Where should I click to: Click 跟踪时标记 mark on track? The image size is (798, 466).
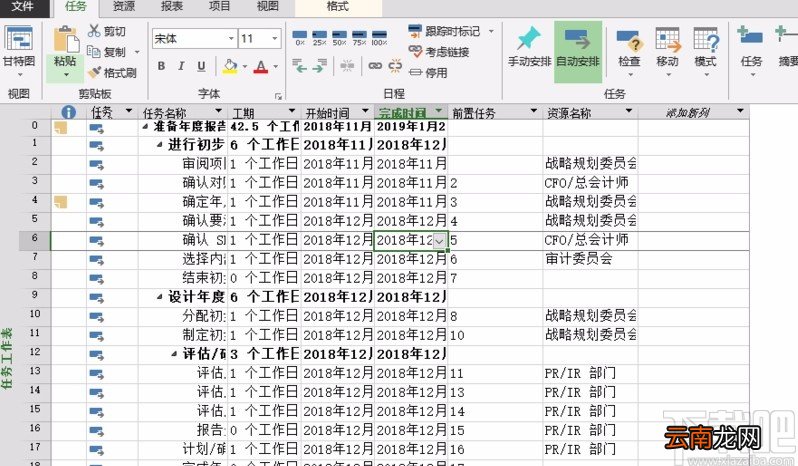445,31
